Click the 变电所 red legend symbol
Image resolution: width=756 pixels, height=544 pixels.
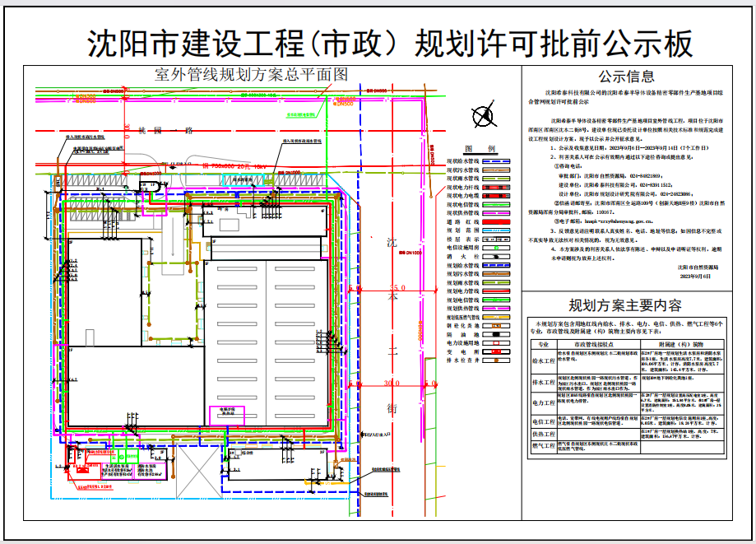coord(496,351)
